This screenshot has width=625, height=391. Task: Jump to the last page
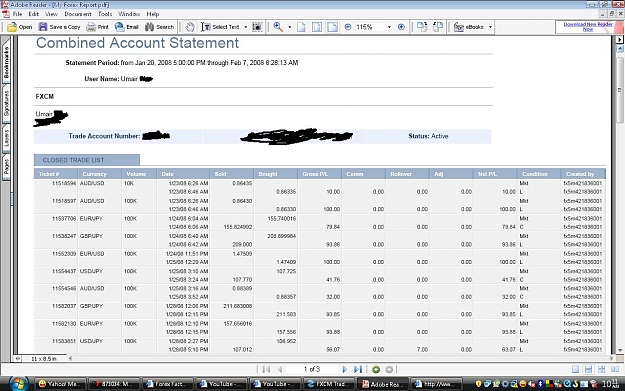358,369
